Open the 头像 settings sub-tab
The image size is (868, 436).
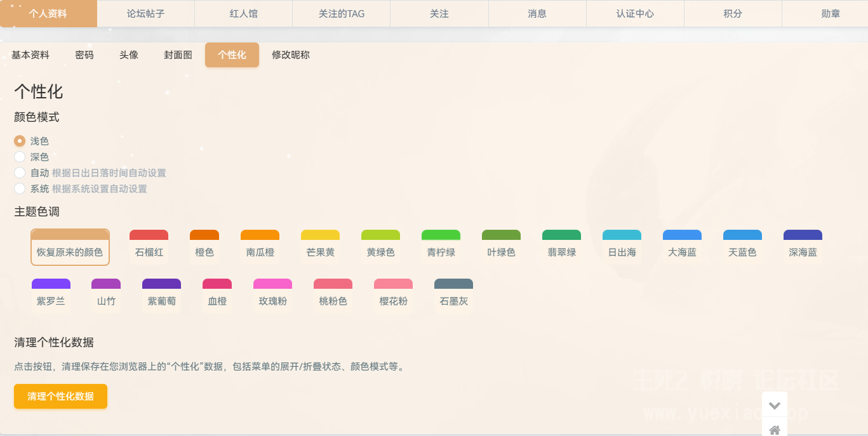(x=129, y=55)
